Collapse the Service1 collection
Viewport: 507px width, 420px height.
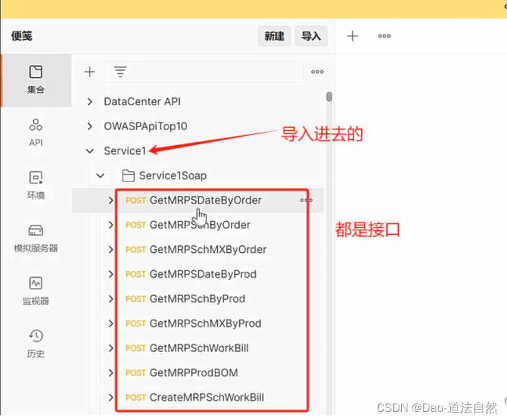click(90, 151)
